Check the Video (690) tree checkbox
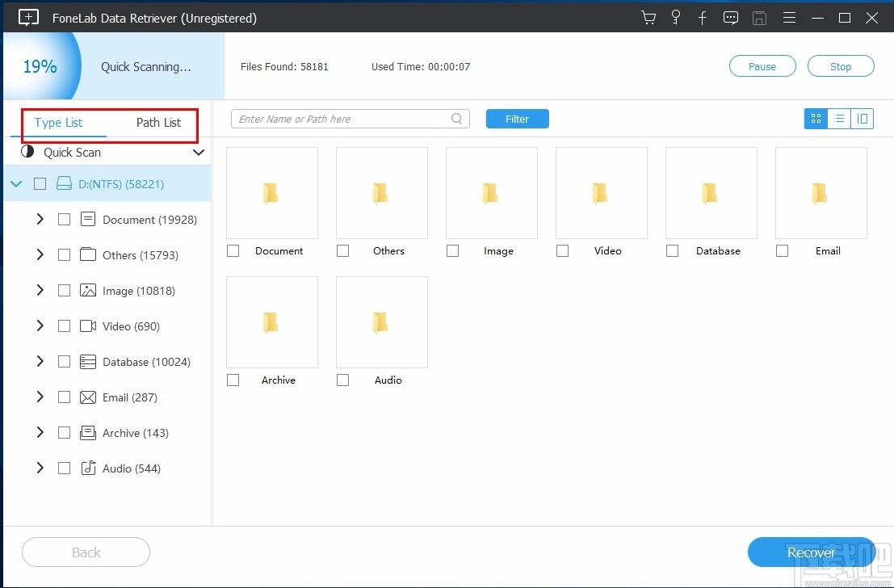 [64, 325]
